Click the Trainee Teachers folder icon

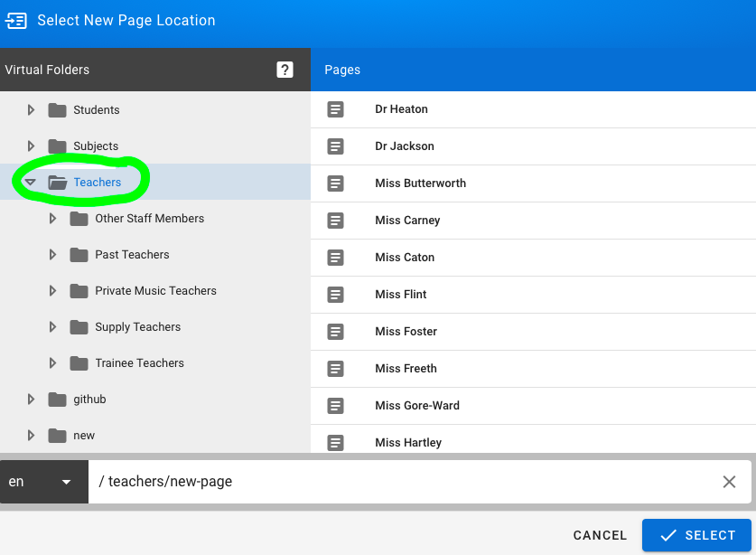(79, 363)
